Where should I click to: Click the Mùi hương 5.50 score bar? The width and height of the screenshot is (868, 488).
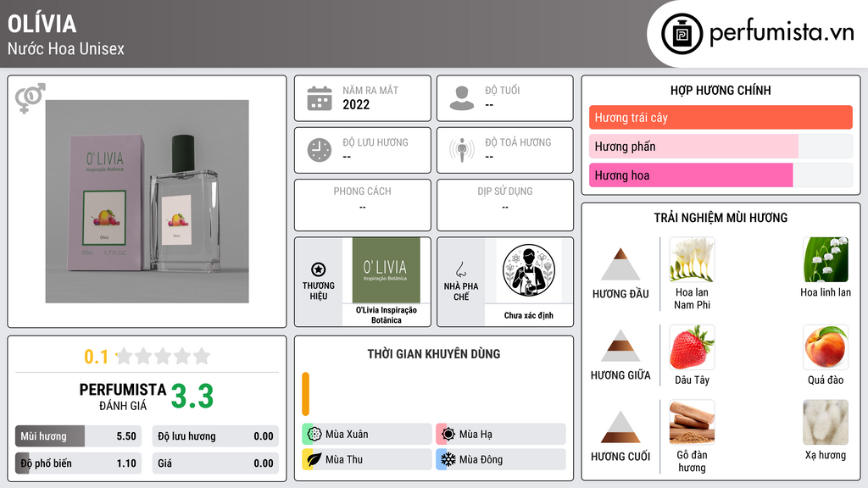pyautogui.click(x=78, y=436)
